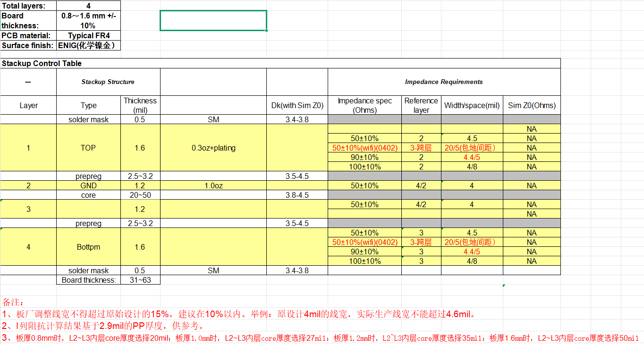Select the core thickness '20~50' cell

point(140,195)
